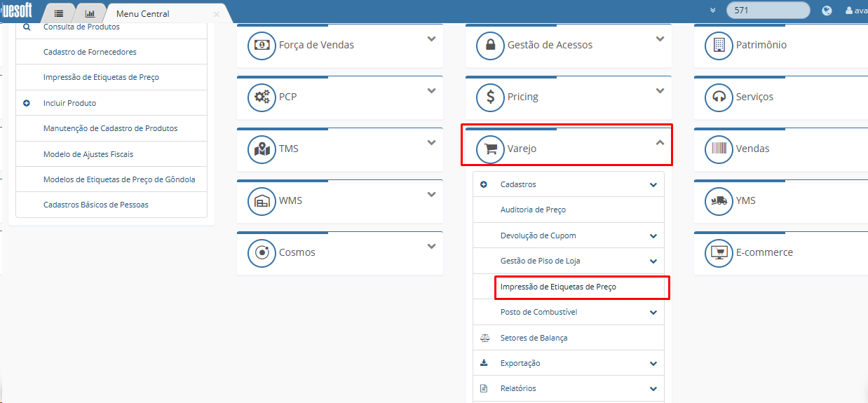Viewport: 868px width, 403px height.
Task: Click the globe icon in top bar
Action: click(x=827, y=11)
